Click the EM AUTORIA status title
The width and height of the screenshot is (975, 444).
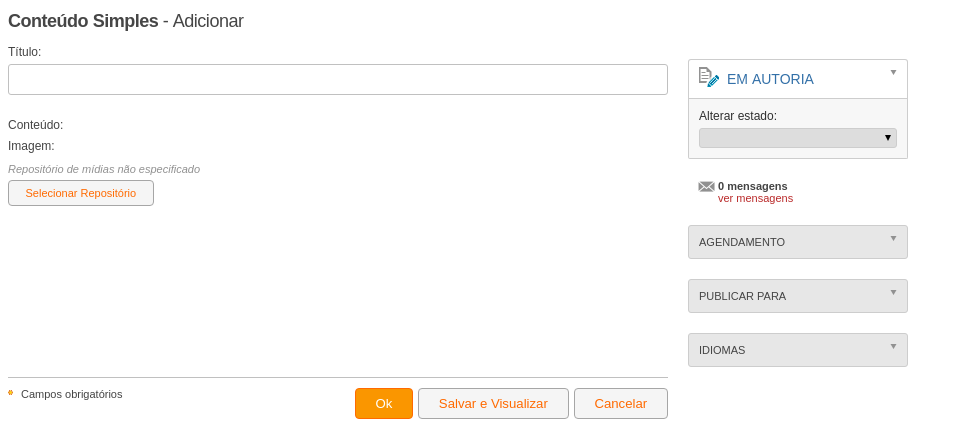[x=770, y=79]
